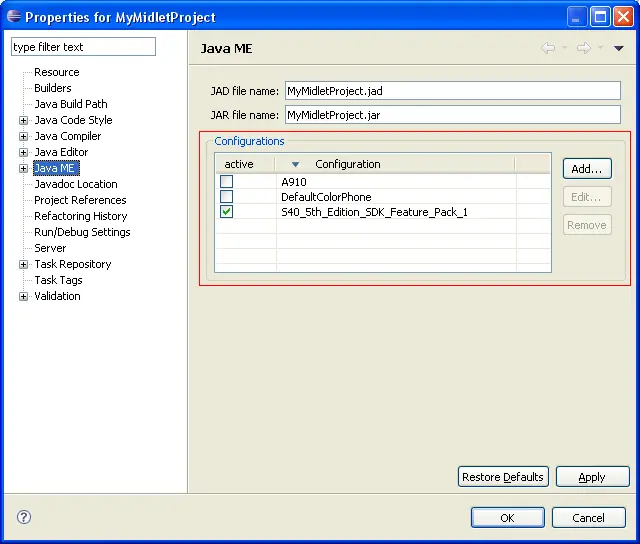Click the sort arrow in Configuration column
640x544 pixels.
(295, 165)
